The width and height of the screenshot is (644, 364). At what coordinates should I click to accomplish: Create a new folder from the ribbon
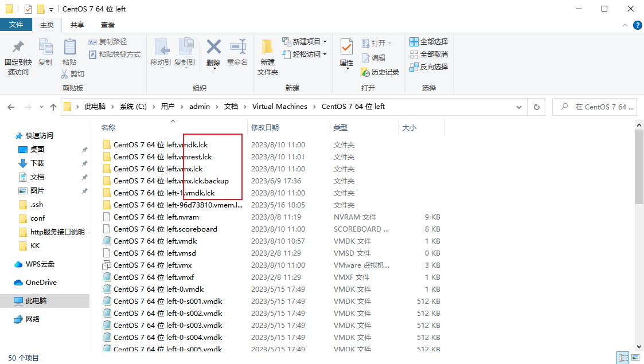coord(268,57)
